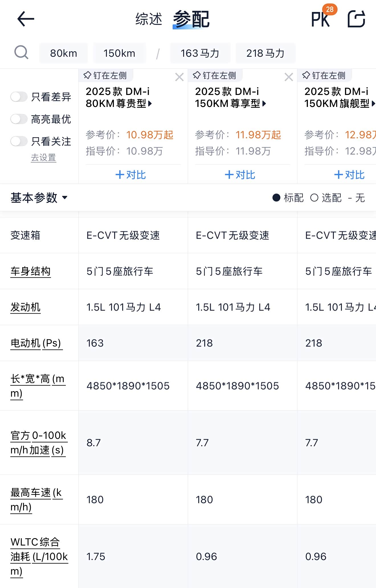The width and height of the screenshot is (376, 588).
Task: Turn on the 只看关注 switch
Action: coord(19,141)
